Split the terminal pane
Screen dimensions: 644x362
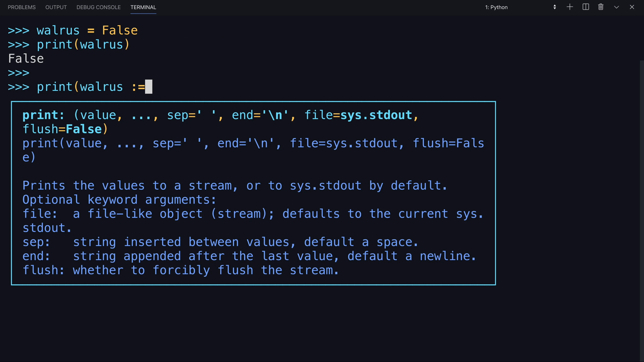coord(585,7)
